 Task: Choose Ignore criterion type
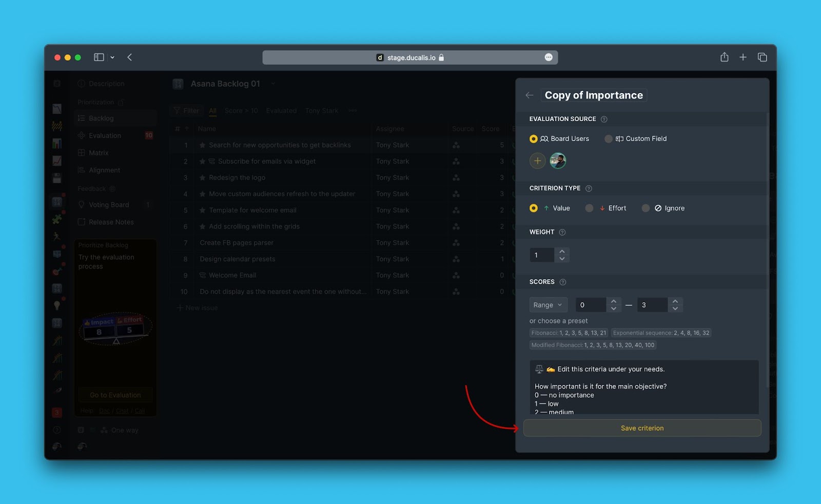coord(663,208)
